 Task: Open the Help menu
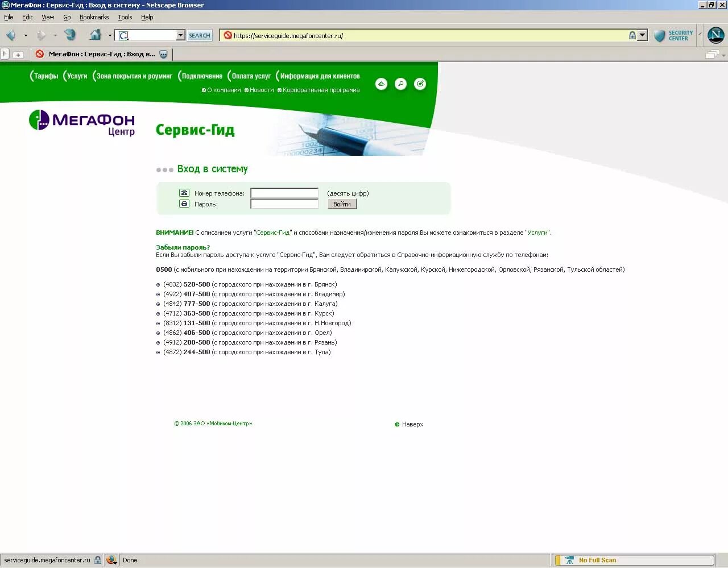[147, 17]
